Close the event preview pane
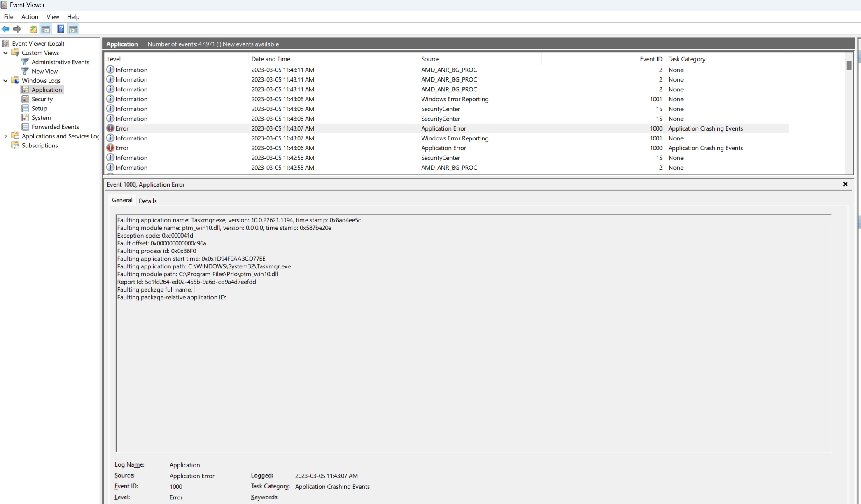This screenshot has width=861, height=504. [845, 184]
